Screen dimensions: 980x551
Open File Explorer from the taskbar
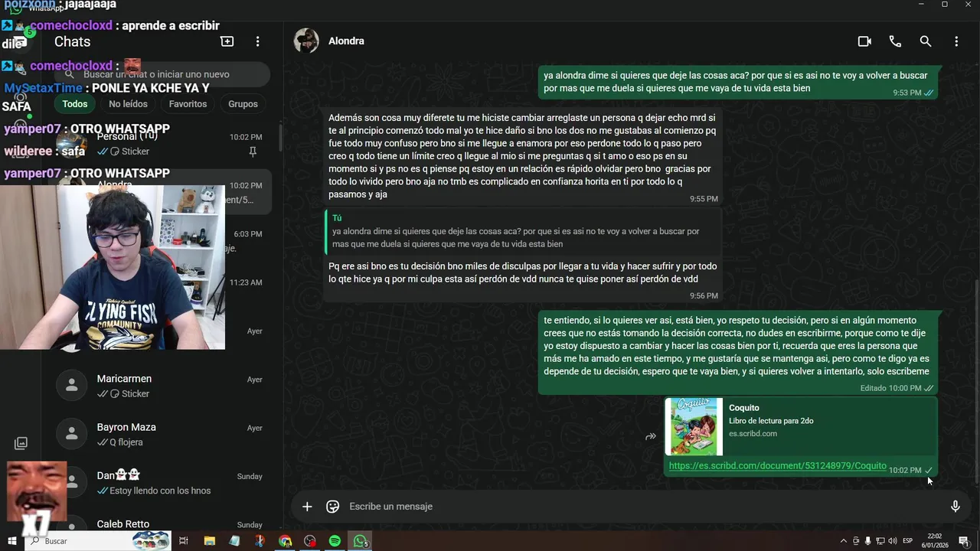tap(209, 541)
